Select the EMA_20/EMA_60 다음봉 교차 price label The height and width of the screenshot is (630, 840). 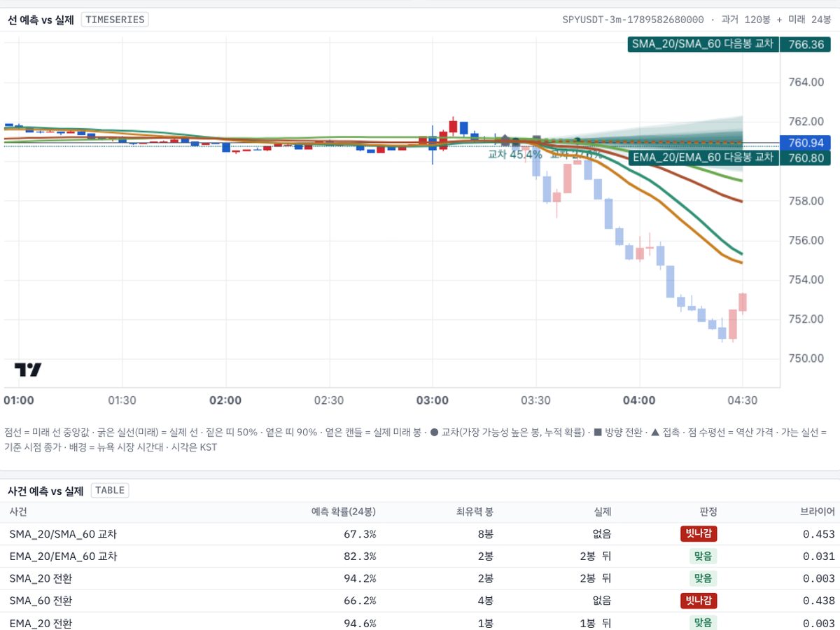click(703, 157)
